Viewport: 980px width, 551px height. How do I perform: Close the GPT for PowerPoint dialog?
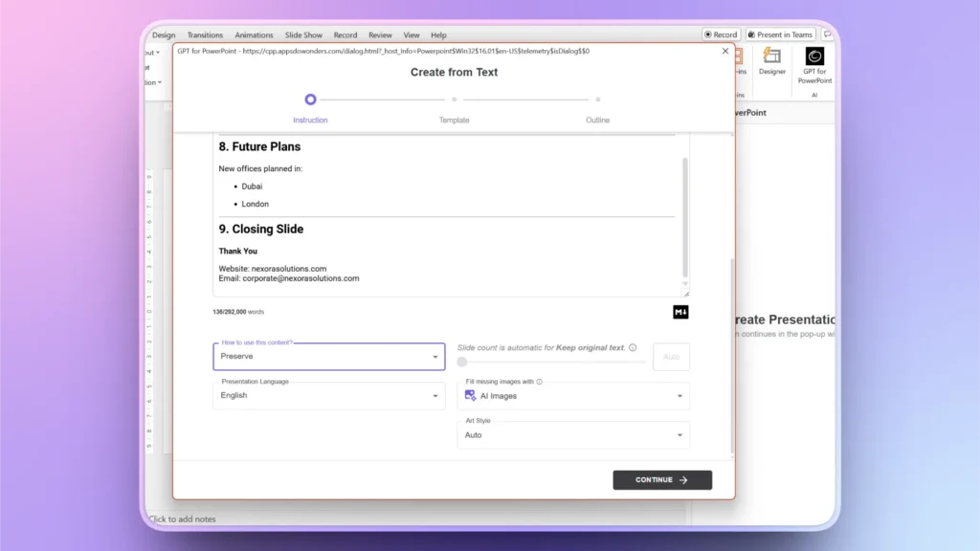point(725,52)
